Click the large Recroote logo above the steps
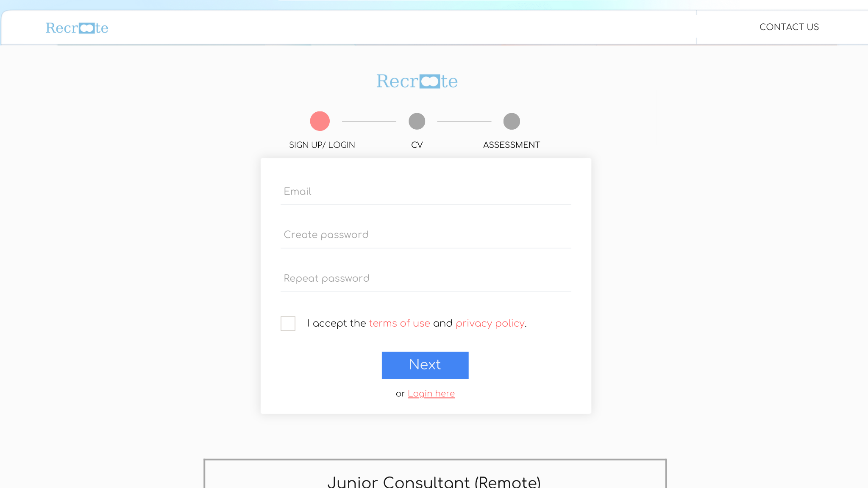868x488 pixels. (x=417, y=81)
